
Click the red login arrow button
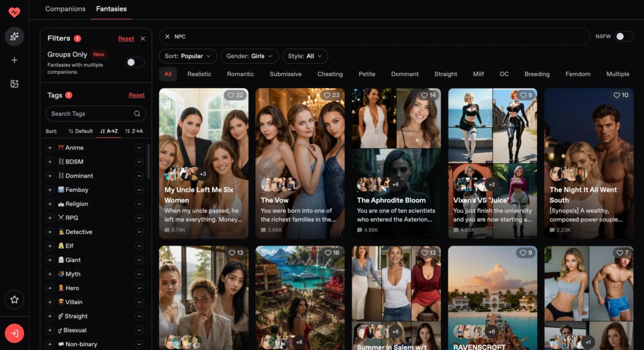14,333
